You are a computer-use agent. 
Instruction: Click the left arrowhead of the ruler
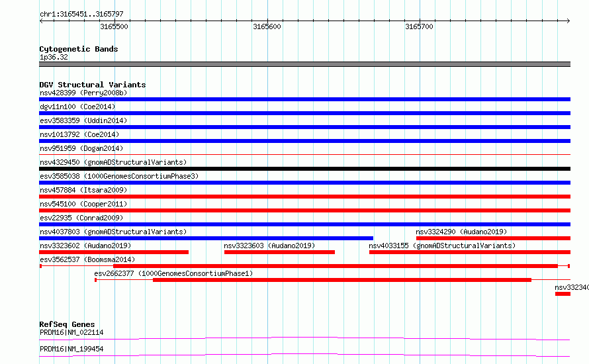(x=41, y=21)
